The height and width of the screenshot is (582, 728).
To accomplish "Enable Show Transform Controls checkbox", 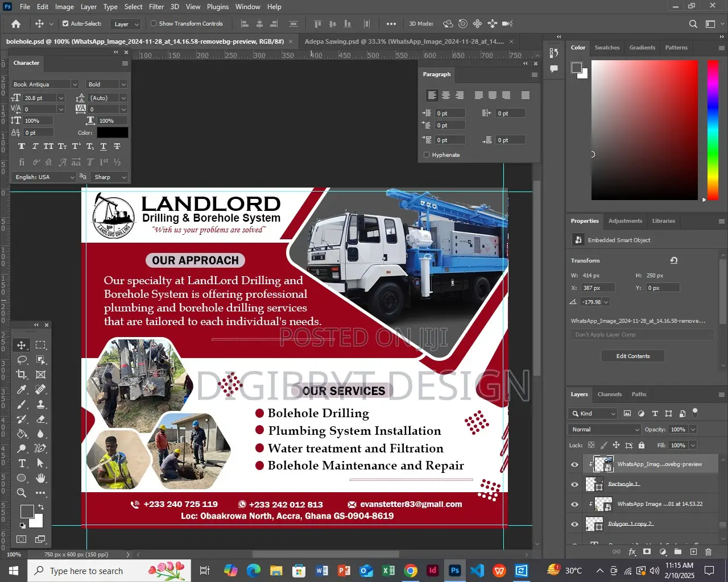I will tap(154, 23).
